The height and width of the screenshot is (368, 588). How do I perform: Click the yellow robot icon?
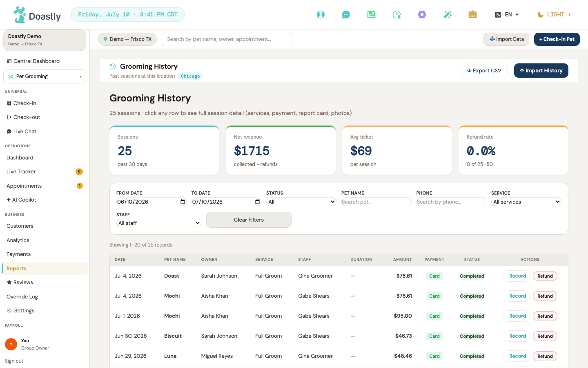click(x=472, y=15)
